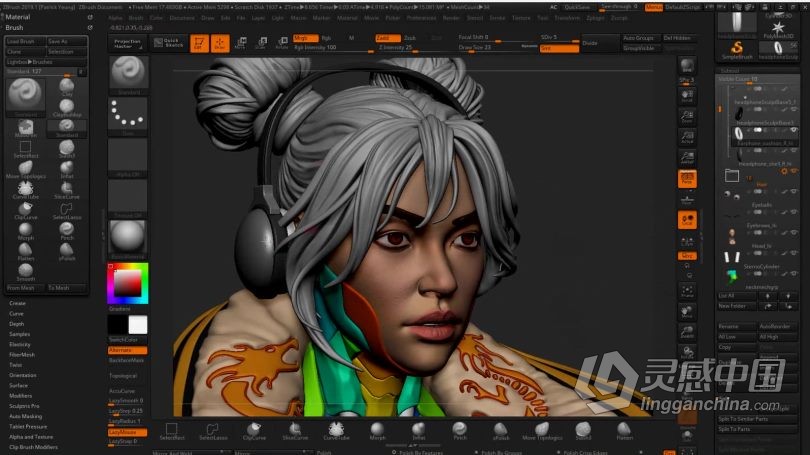The height and width of the screenshot is (455, 810).
Task: Expand the Tablet Pressure section
Action: click(x=28, y=427)
